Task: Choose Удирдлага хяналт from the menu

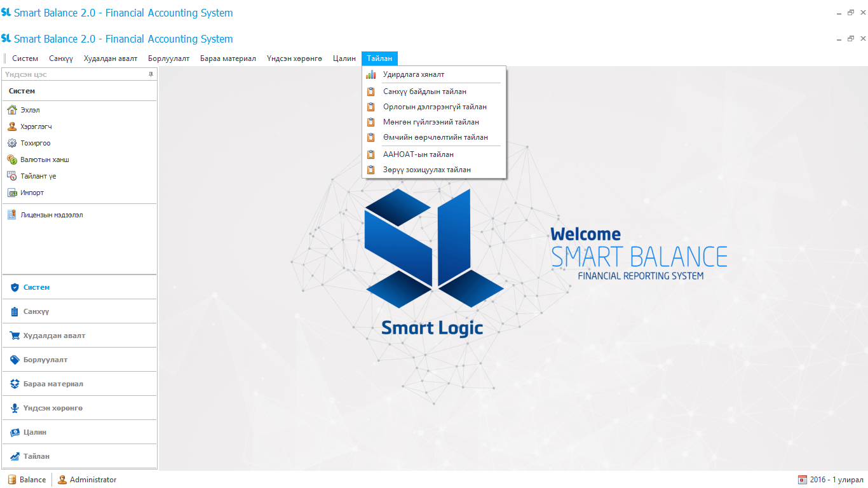Action: point(434,74)
